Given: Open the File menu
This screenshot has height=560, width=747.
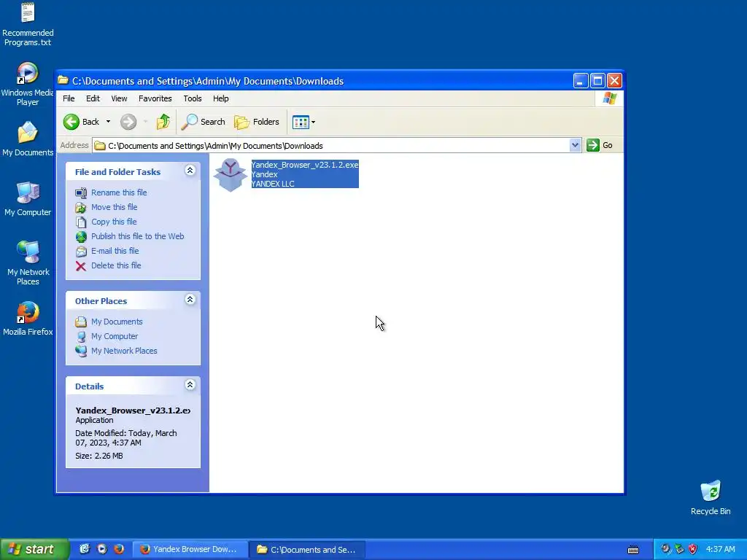Looking at the screenshot, I should [x=69, y=98].
